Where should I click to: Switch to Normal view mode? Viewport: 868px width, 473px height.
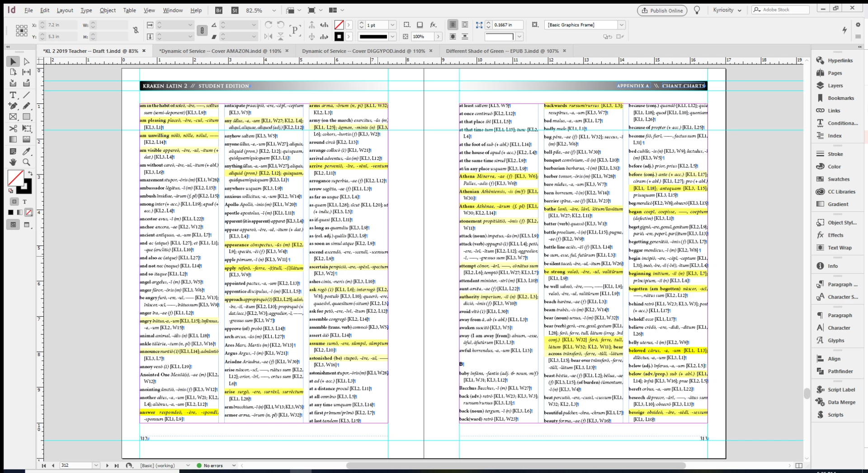pos(13,225)
